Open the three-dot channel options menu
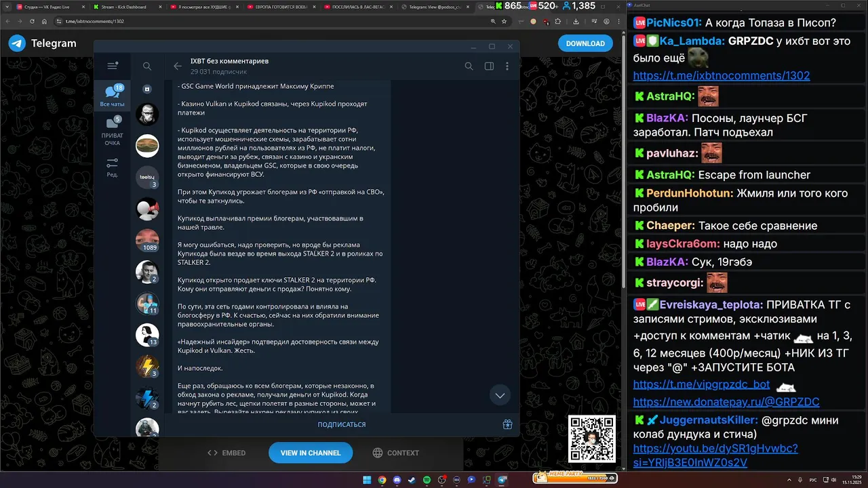 [x=507, y=66]
